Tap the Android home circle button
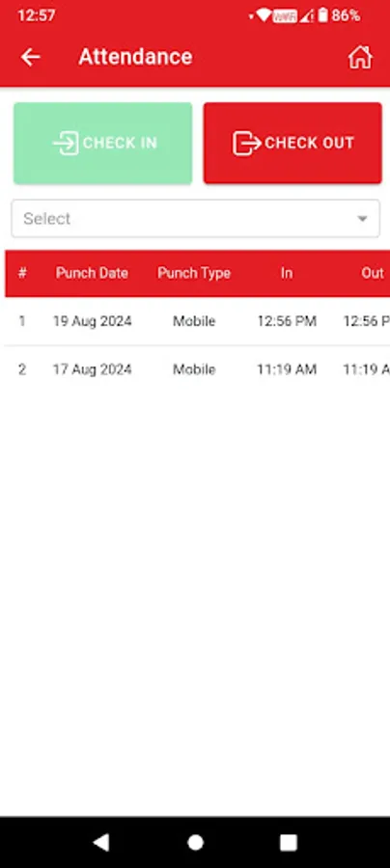390x868 pixels. pyautogui.click(x=195, y=843)
